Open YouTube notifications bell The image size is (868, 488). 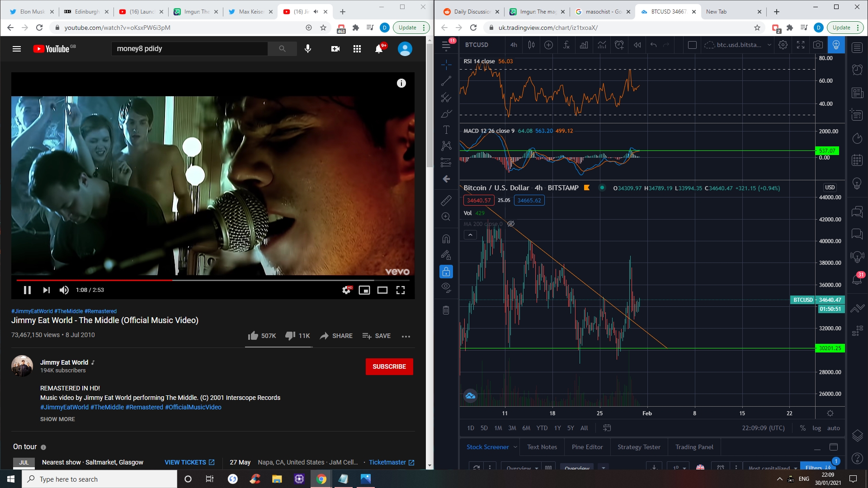coord(379,49)
